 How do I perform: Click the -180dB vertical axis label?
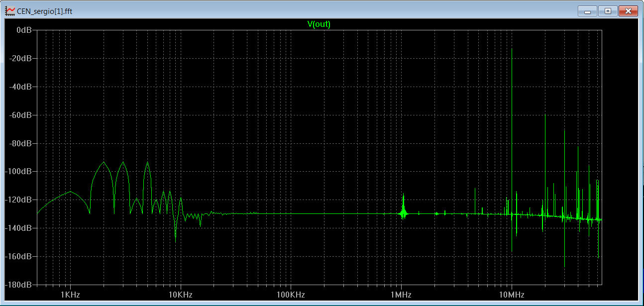coord(19,285)
